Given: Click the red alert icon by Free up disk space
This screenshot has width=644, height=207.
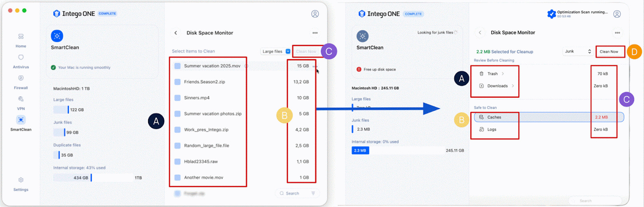Looking at the screenshot, I should click(x=359, y=69).
